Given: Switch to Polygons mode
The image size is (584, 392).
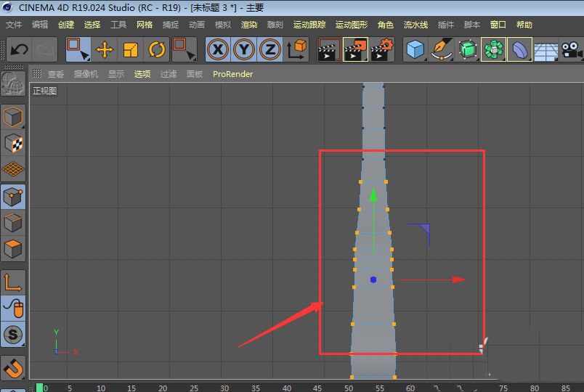Looking at the screenshot, I should (x=13, y=249).
